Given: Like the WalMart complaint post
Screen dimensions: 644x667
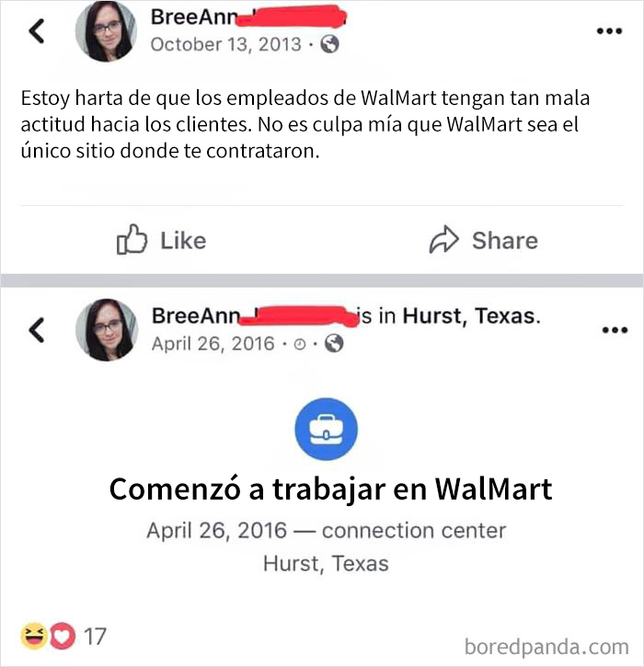Looking at the screenshot, I should (161, 240).
